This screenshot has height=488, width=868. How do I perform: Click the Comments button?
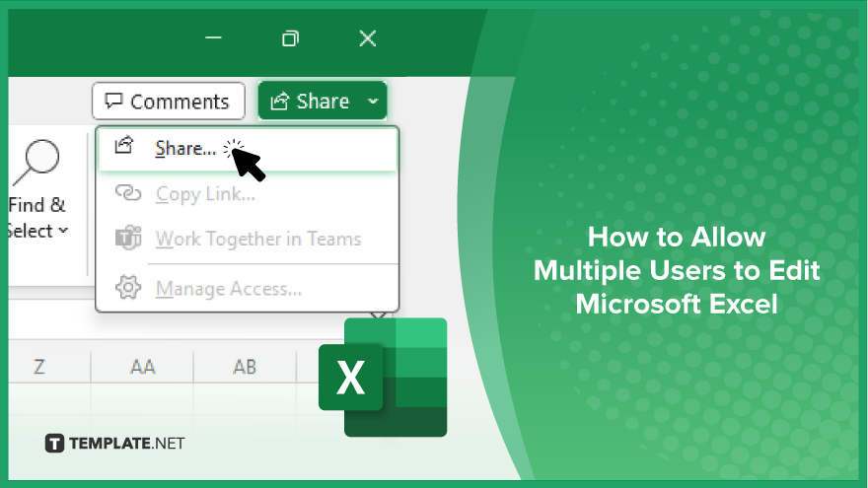coord(169,102)
